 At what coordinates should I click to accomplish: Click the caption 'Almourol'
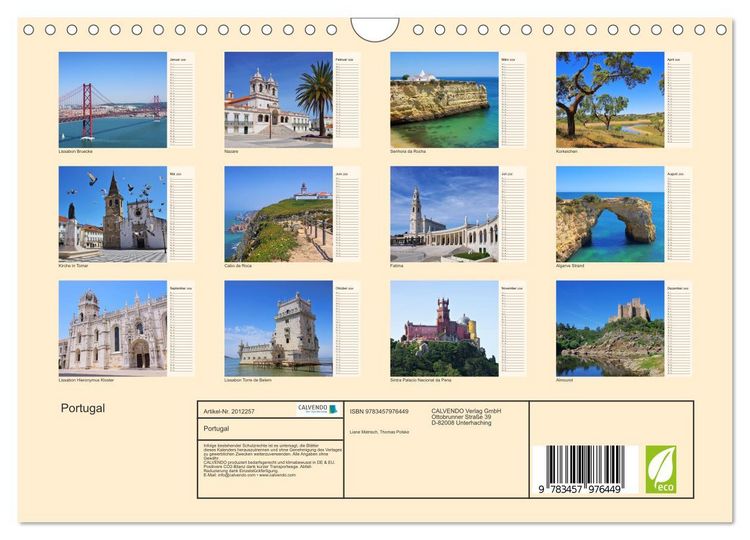(x=564, y=380)
